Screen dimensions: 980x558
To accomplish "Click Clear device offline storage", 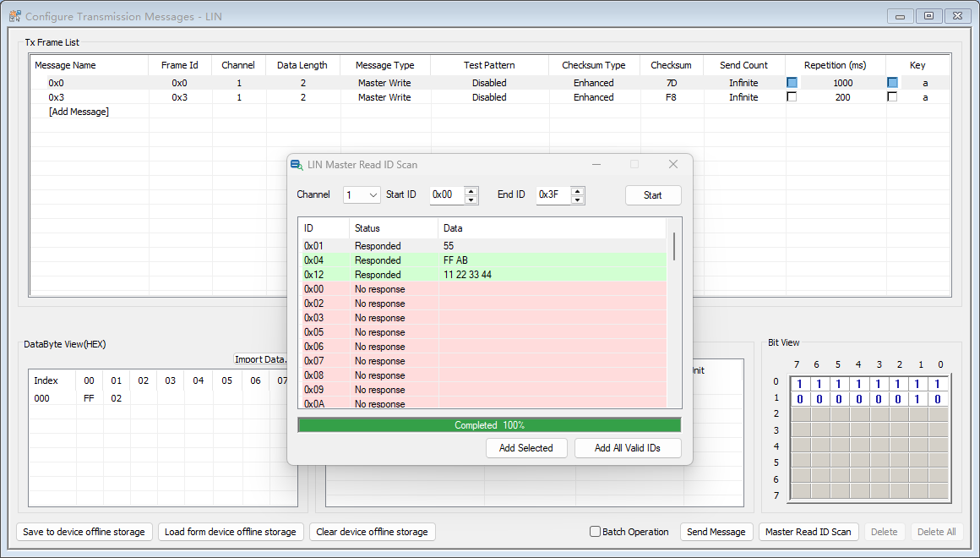I will pos(372,532).
